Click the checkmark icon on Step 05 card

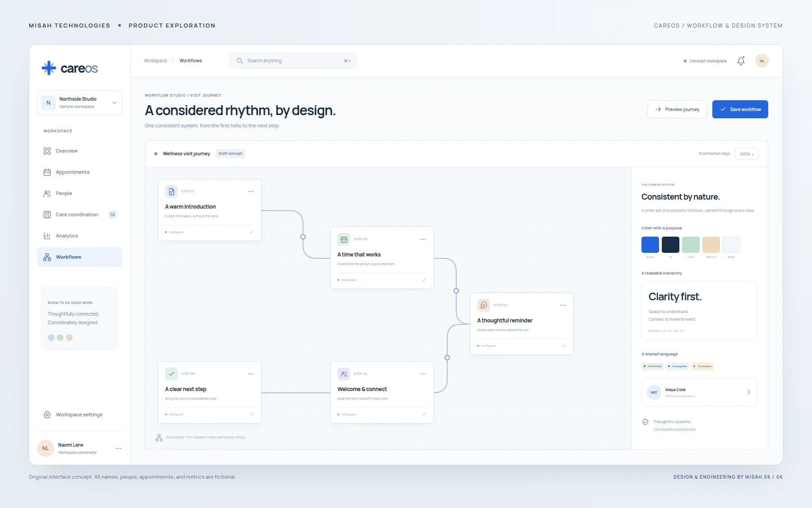pos(171,374)
